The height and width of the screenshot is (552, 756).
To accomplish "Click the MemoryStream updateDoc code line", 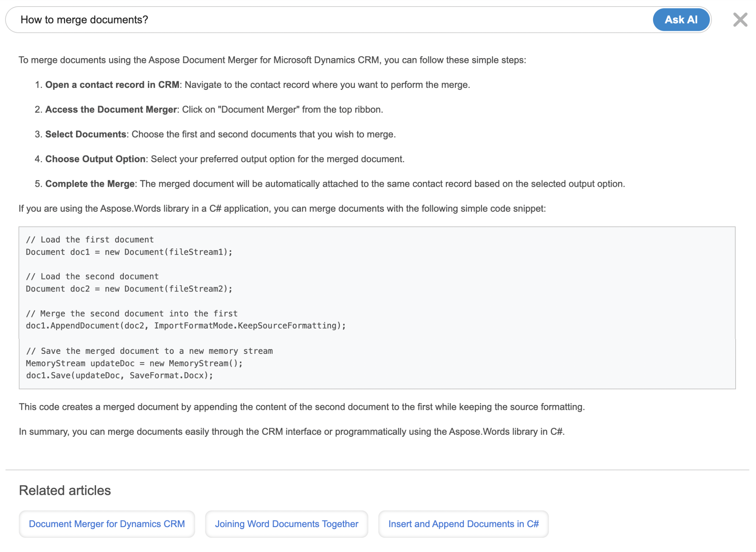I will point(134,363).
